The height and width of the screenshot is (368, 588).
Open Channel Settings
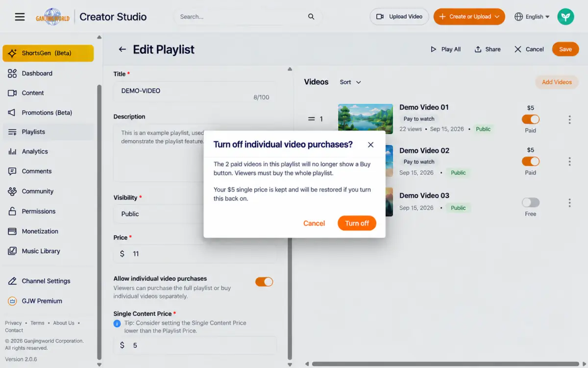(48, 281)
